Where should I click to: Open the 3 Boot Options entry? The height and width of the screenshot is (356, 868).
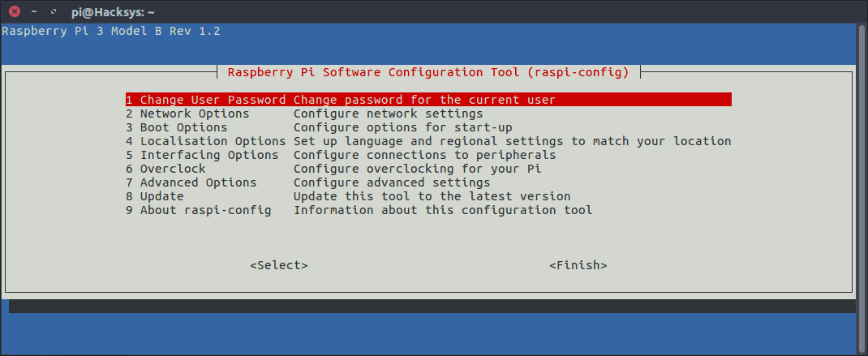pyautogui.click(x=176, y=127)
